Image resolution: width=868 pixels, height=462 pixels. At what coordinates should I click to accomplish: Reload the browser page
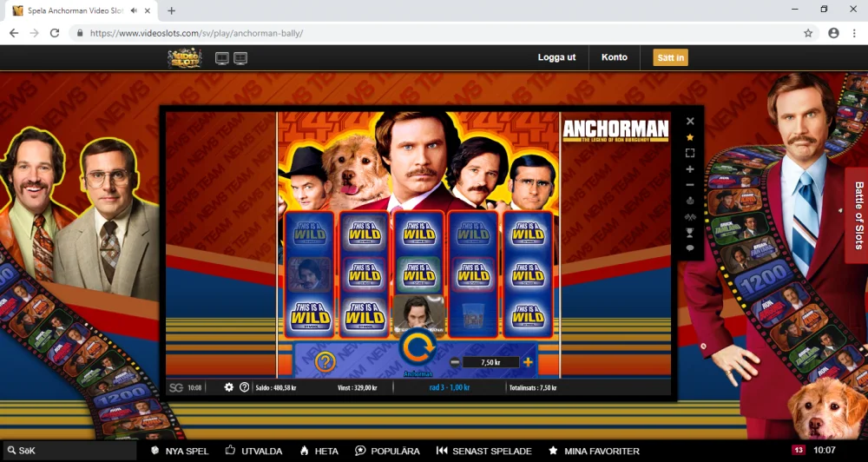point(54,33)
